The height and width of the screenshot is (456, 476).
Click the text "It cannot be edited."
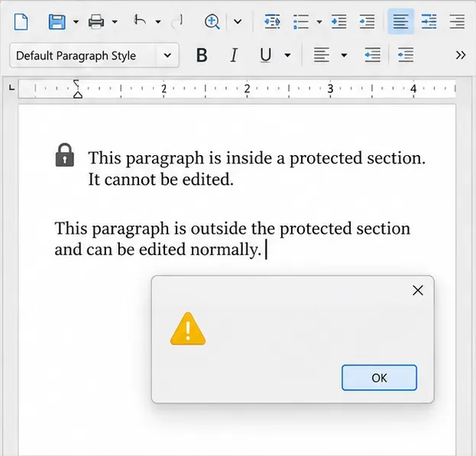[161, 179]
